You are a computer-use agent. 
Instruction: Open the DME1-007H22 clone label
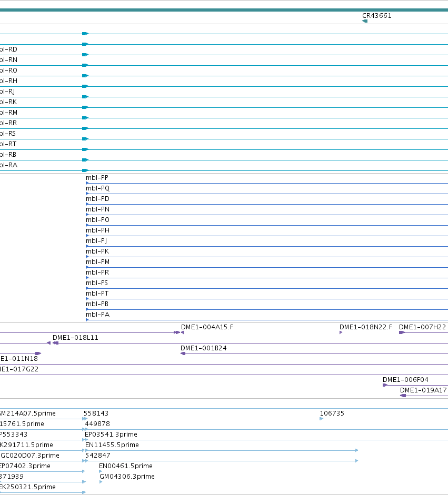[x=422, y=327]
